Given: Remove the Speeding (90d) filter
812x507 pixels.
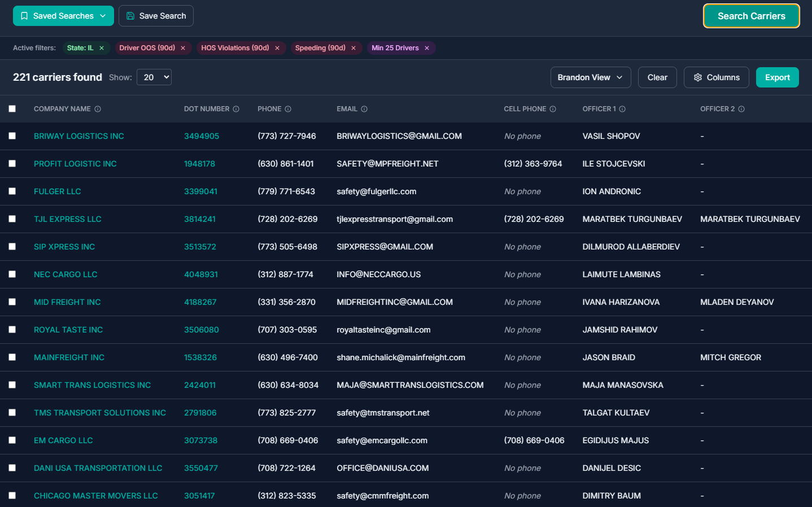Looking at the screenshot, I should coord(353,48).
